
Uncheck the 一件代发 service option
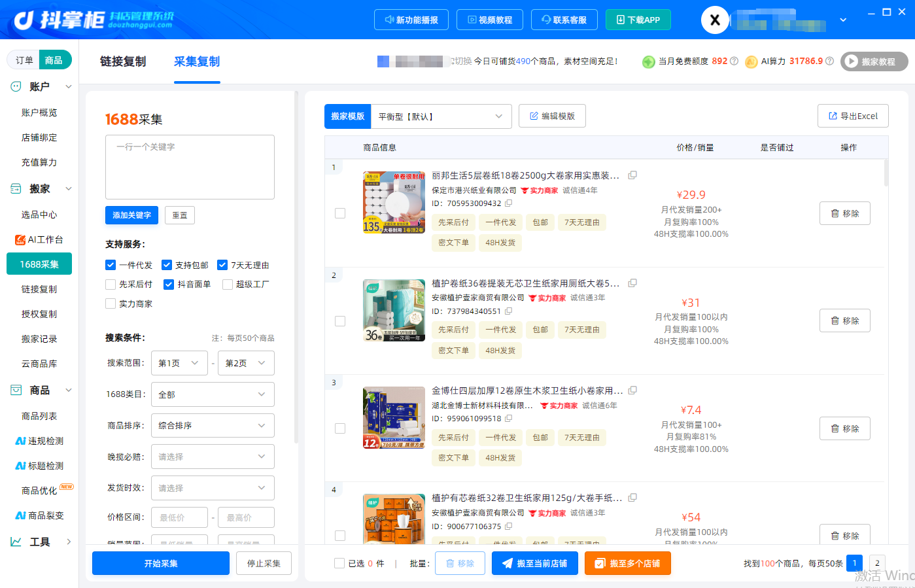click(x=111, y=265)
